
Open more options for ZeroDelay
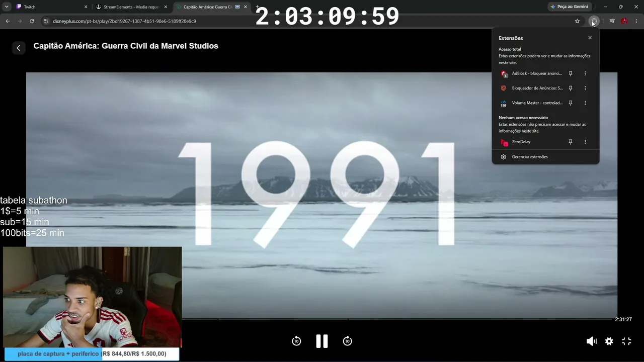coord(585,142)
